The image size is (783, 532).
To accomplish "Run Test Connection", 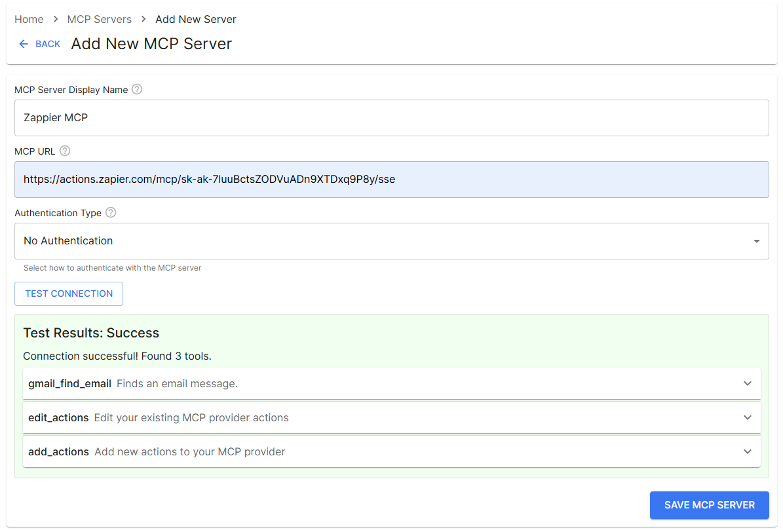I will (69, 294).
